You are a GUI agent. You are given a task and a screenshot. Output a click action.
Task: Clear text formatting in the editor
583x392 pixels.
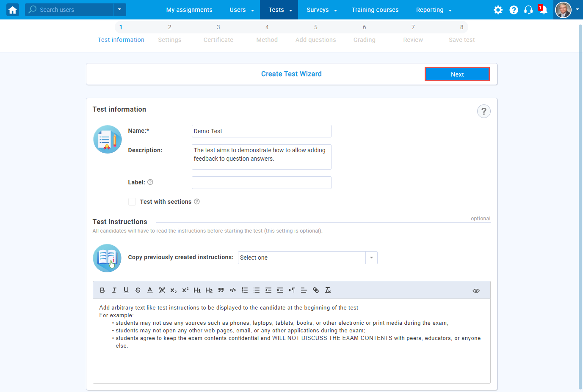point(327,290)
